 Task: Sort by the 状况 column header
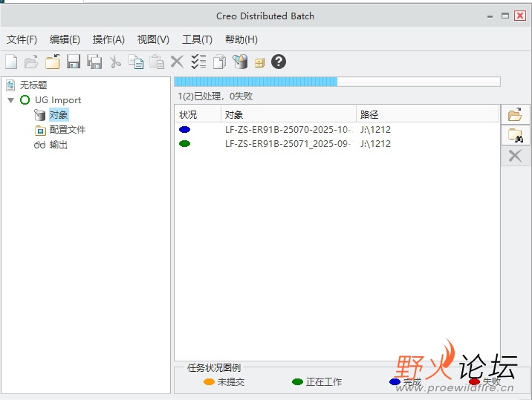tap(198, 114)
